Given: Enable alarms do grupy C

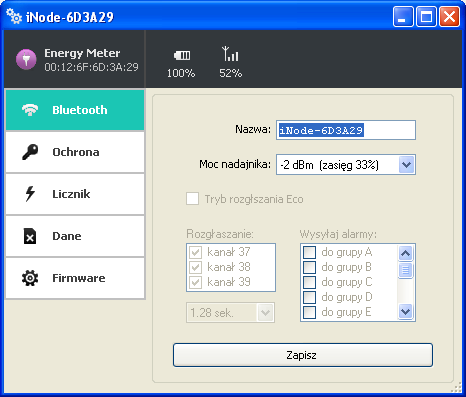Looking at the screenshot, I should [x=309, y=282].
